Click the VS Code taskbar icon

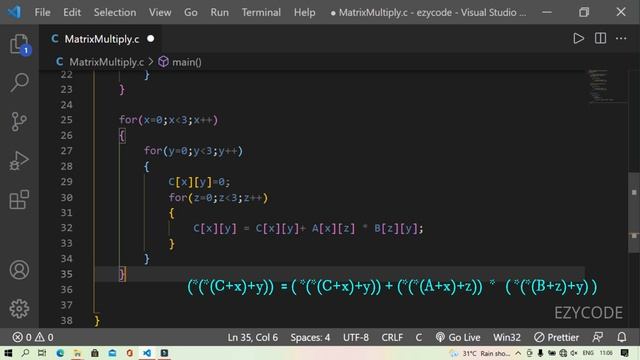click(147, 353)
